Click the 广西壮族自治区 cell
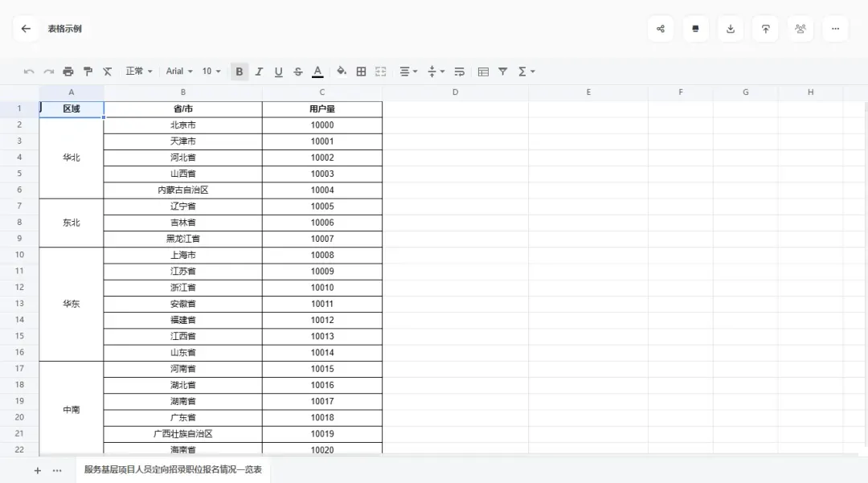The height and width of the screenshot is (483, 868). pyautogui.click(x=183, y=434)
